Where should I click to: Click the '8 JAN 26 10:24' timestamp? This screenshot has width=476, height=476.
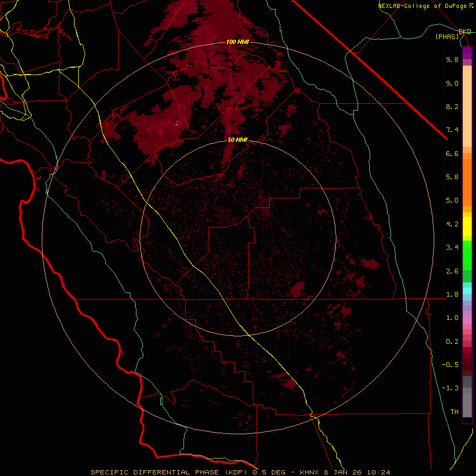(357, 472)
